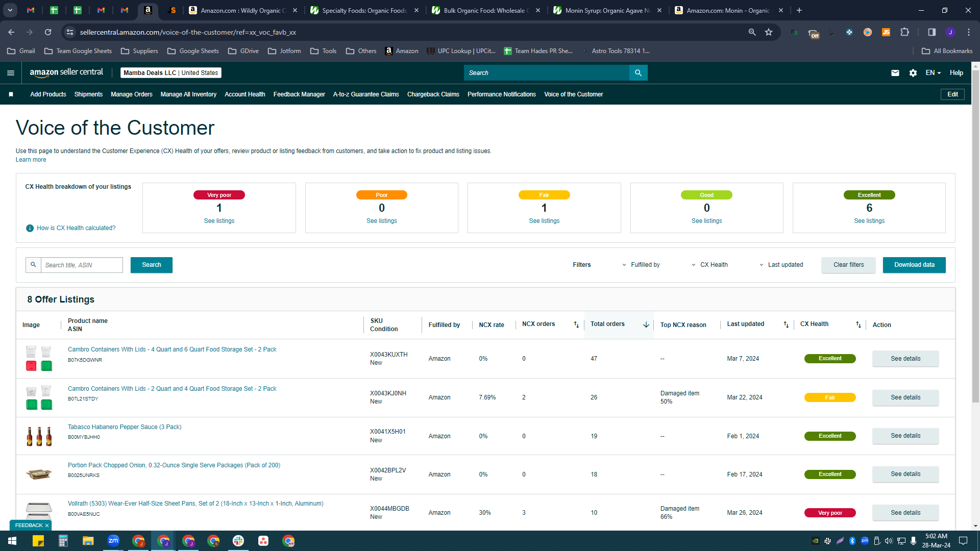Sort by CX Health column arrows

859,324
